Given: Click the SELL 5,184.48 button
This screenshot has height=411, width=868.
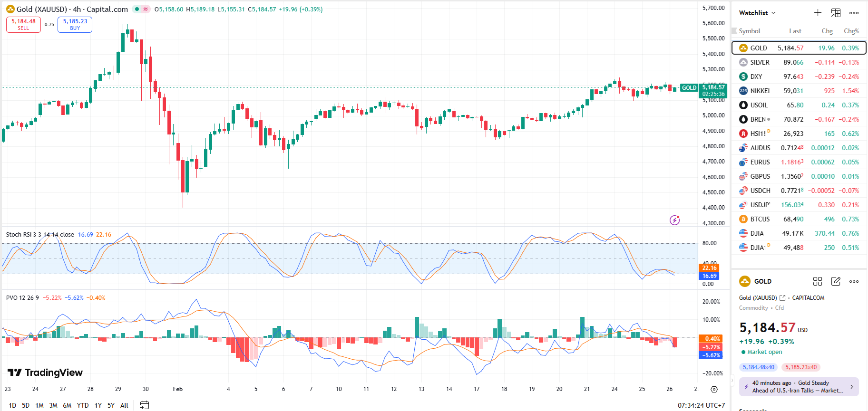Looking at the screenshot, I should [x=23, y=25].
